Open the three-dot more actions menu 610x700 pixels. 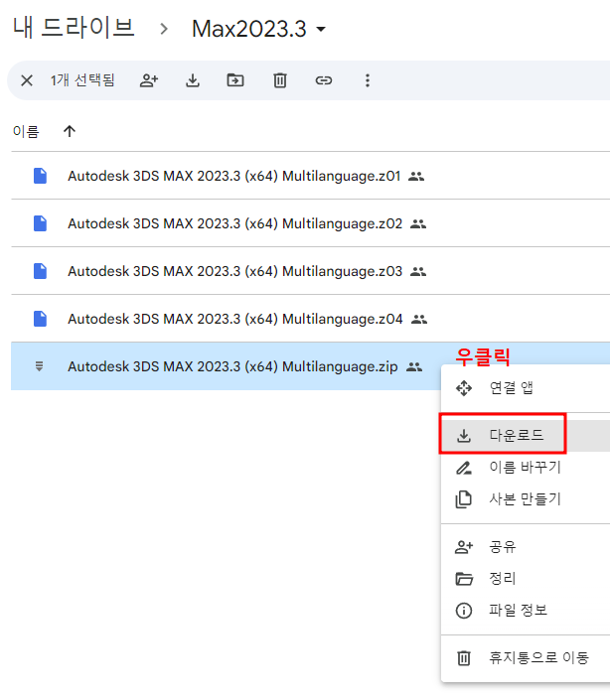pos(367,80)
